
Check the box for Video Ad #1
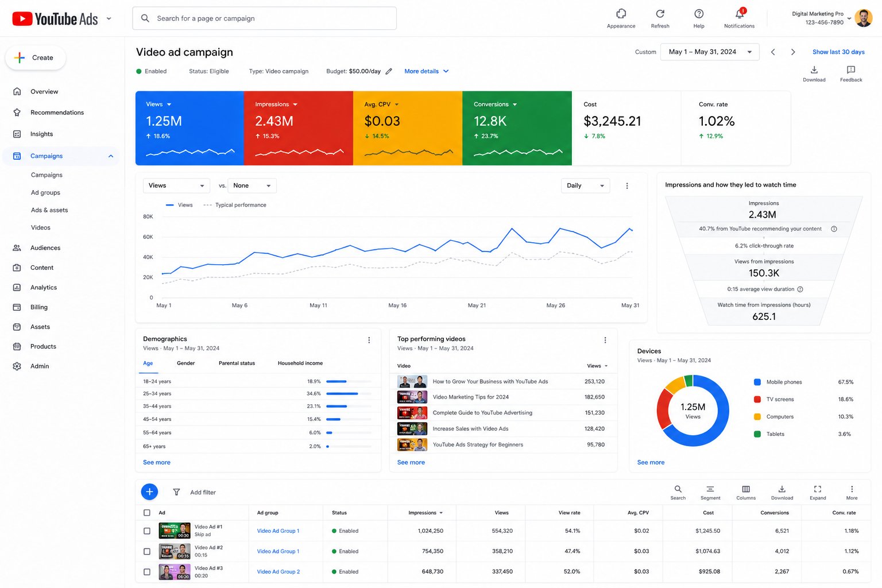tap(147, 531)
